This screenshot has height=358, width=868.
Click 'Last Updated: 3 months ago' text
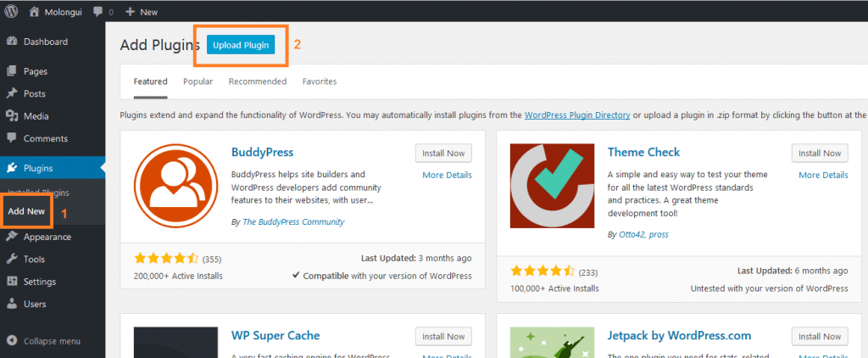(x=416, y=258)
